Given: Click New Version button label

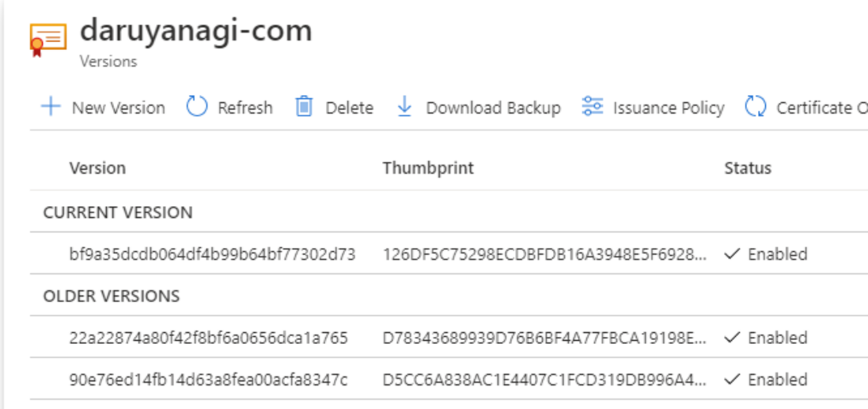Looking at the screenshot, I should point(118,108).
